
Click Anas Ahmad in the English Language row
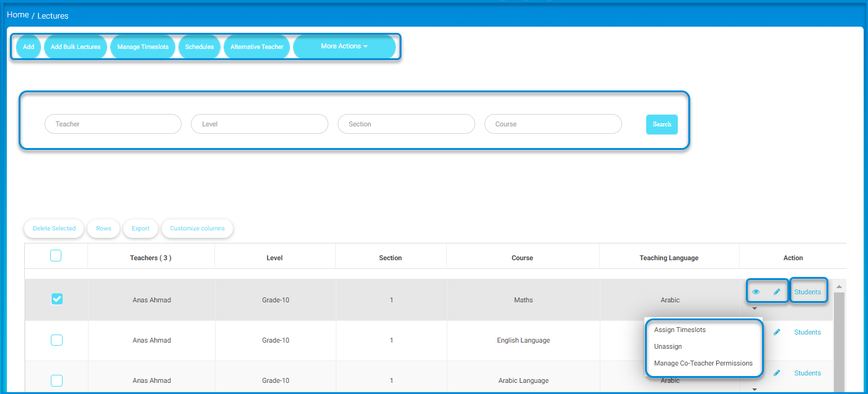coord(152,340)
